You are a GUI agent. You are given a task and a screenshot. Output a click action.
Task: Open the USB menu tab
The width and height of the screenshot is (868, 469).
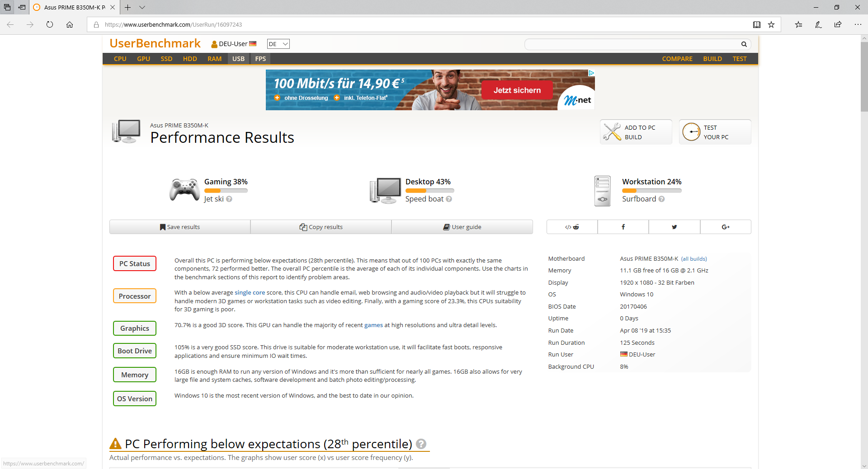tap(238, 59)
